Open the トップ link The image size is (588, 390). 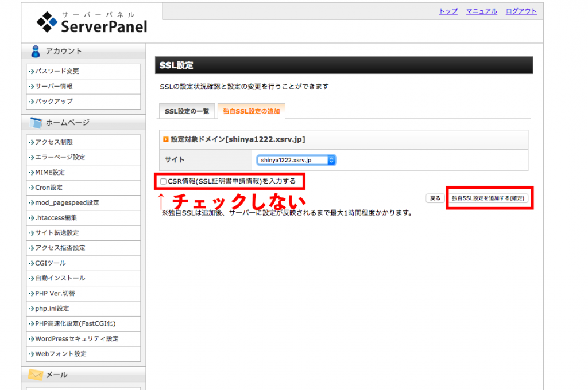(x=448, y=11)
